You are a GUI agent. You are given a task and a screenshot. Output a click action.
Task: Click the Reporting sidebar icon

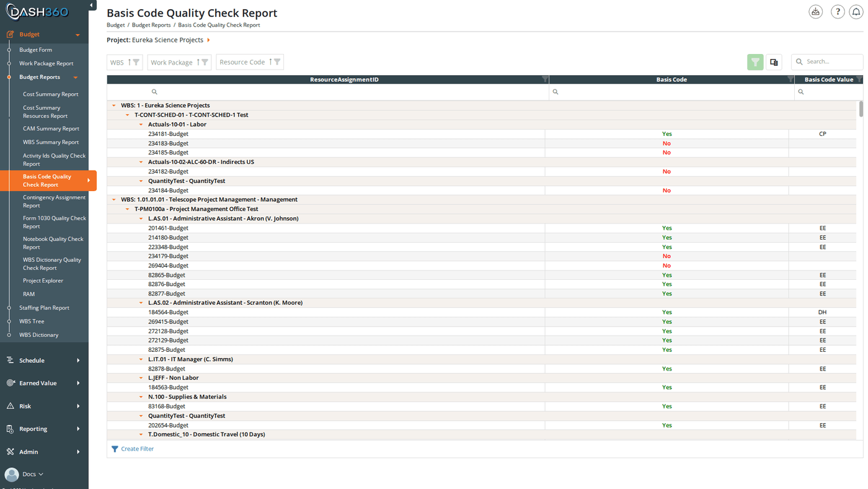[10, 429]
